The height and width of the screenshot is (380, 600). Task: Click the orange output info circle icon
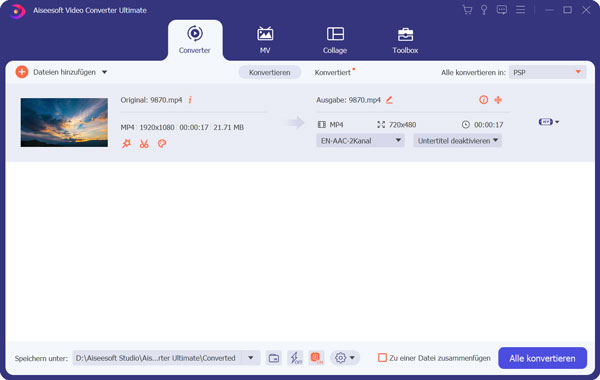(x=483, y=100)
